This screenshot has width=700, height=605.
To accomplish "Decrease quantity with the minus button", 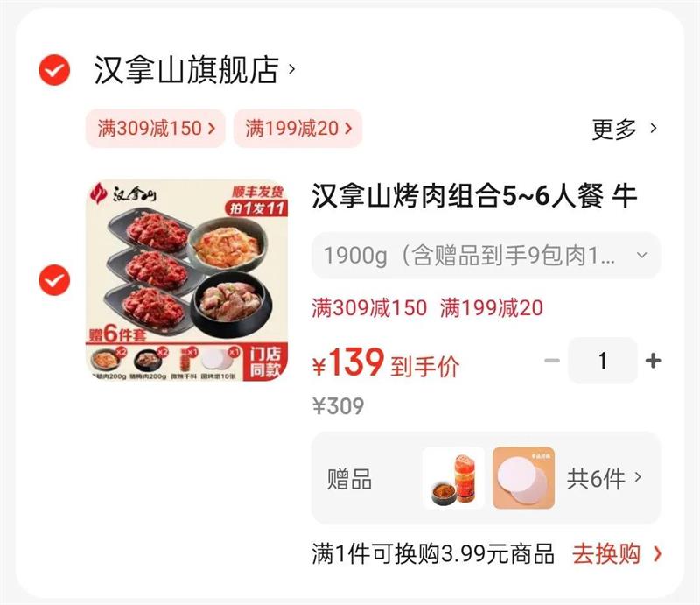I will [552, 361].
